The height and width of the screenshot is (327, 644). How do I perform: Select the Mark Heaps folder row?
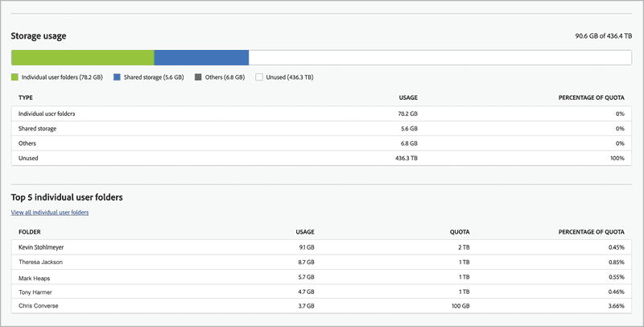tap(321, 277)
